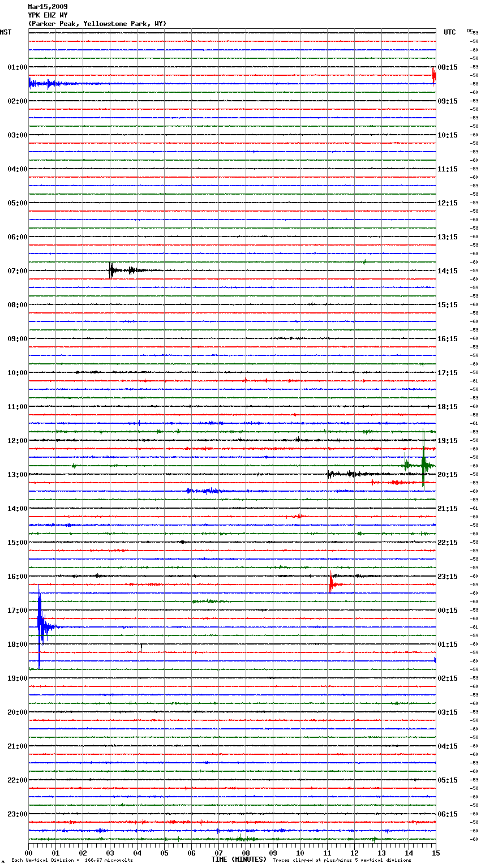Select the 05:00 MST time label
The height and width of the screenshot is (868, 481).
(x=18, y=203)
